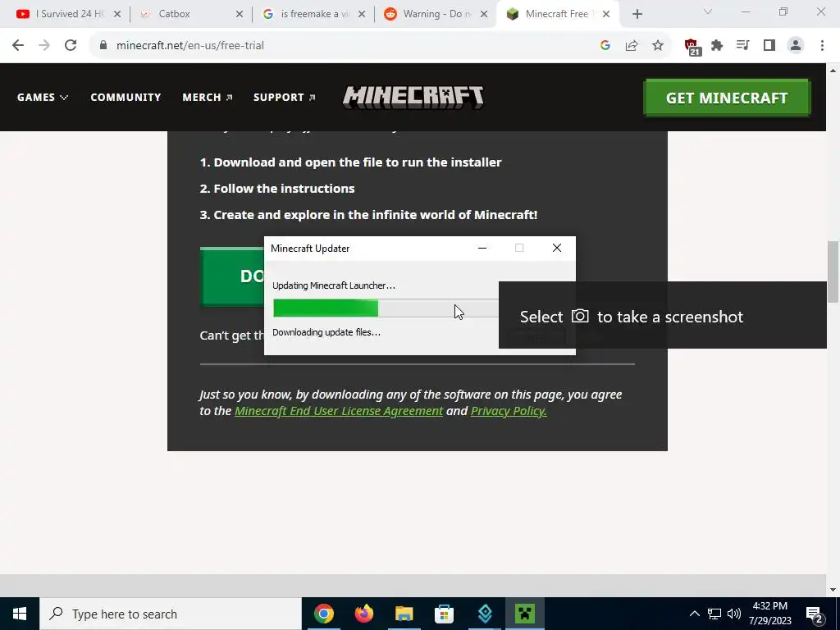Show hidden system tray icons
The height and width of the screenshot is (630, 840).
(694, 614)
